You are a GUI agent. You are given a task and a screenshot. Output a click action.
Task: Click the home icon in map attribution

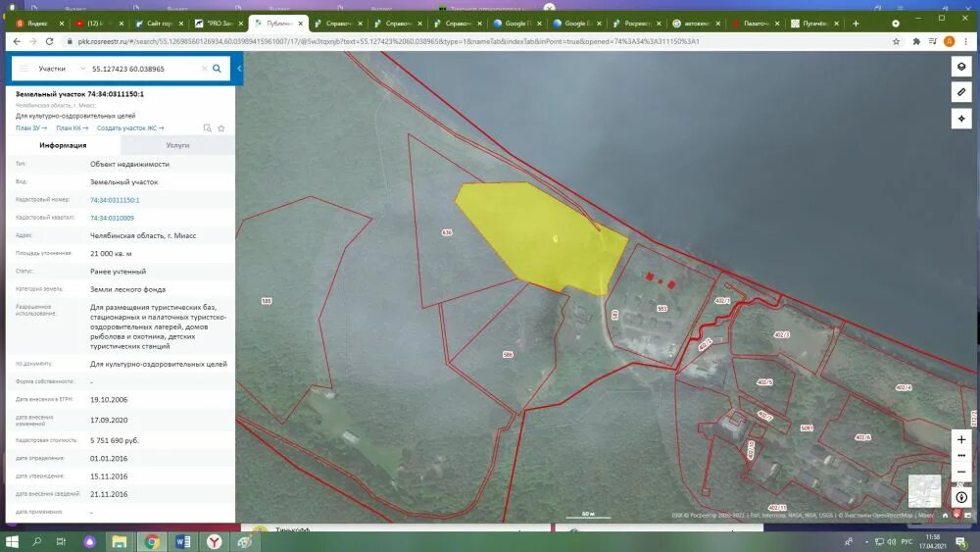(945, 515)
